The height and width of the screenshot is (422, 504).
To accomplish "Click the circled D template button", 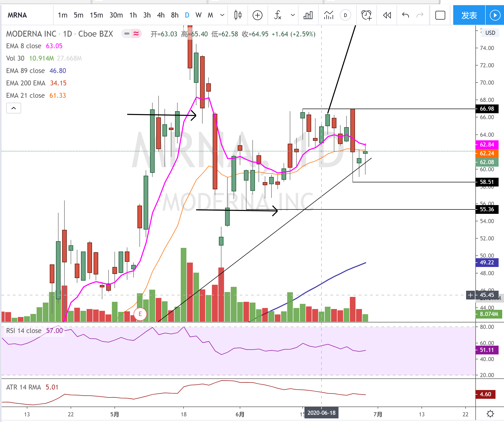I will point(345,15).
